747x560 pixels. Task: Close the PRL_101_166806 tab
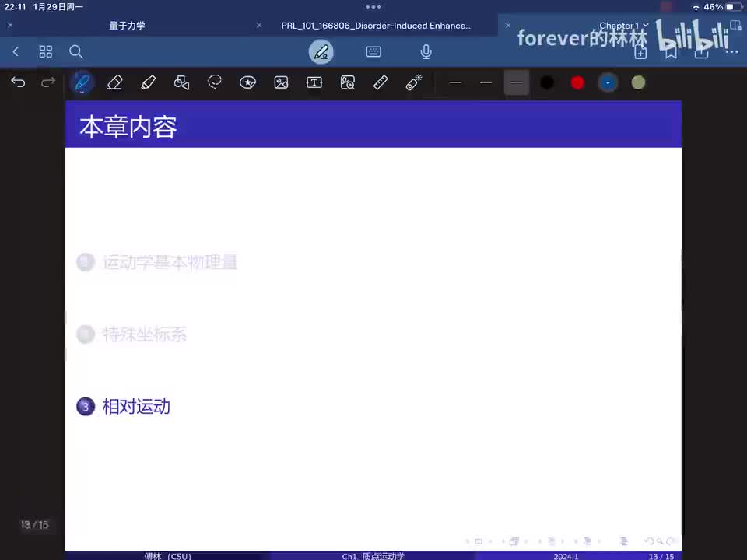pos(259,25)
